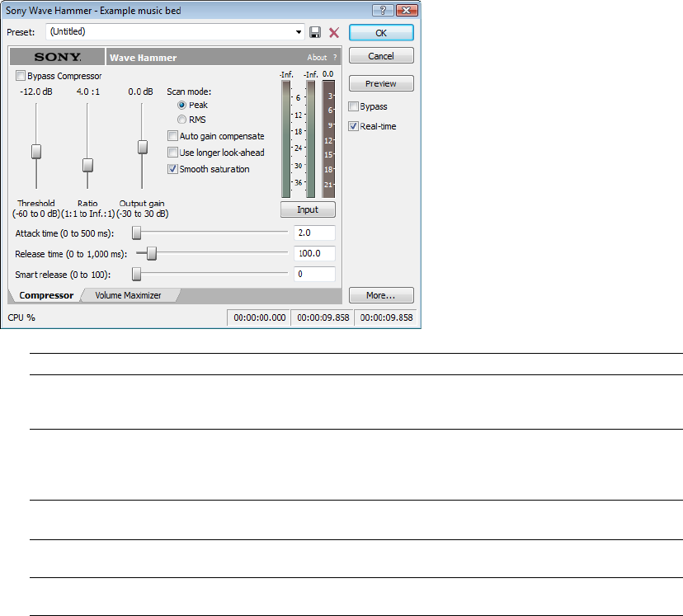Click the Threshold slider handle
The image size is (683, 616).
click(36, 152)
